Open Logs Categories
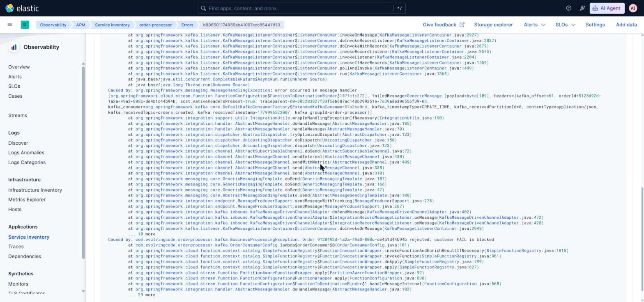Screen dimensions: 644x302 pyautogui.click(x=27, y=162)
